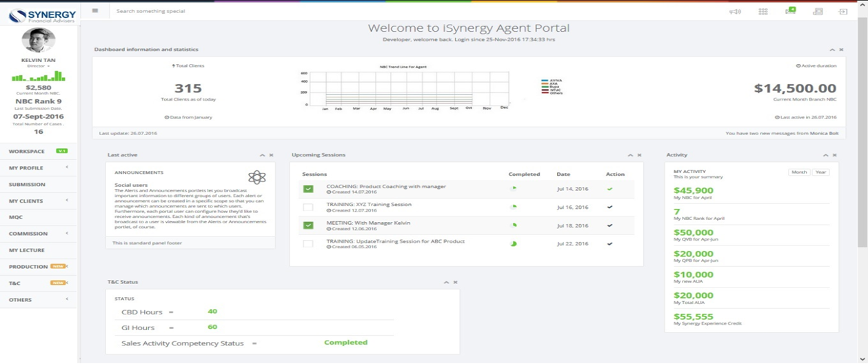Open messages icon with green badge
868x364 pixels.
(790, 10)
